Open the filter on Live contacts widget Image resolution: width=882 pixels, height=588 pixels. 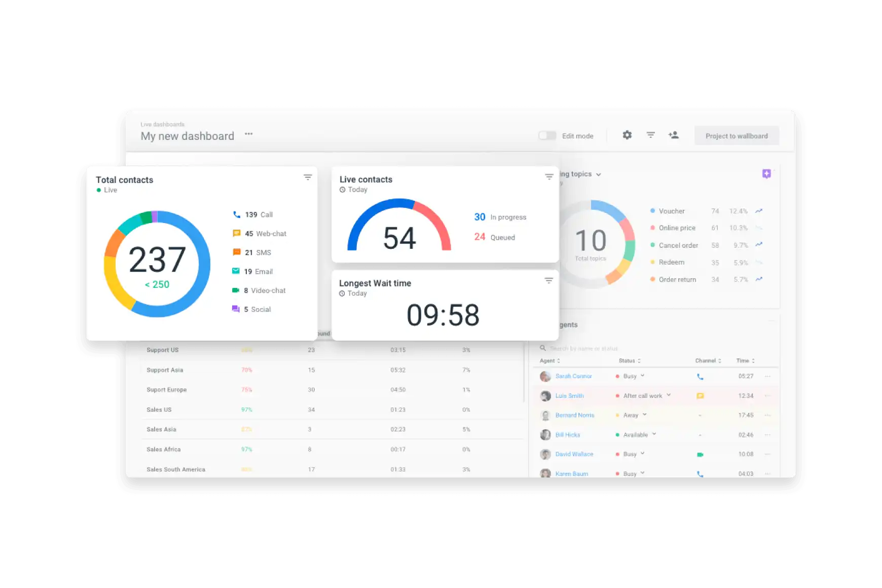point(549,177)
